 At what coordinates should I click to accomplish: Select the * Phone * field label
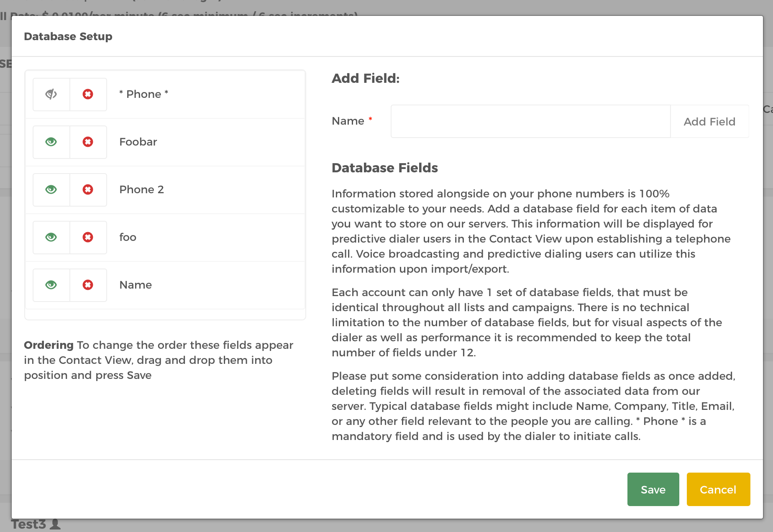tap(144, 94)
